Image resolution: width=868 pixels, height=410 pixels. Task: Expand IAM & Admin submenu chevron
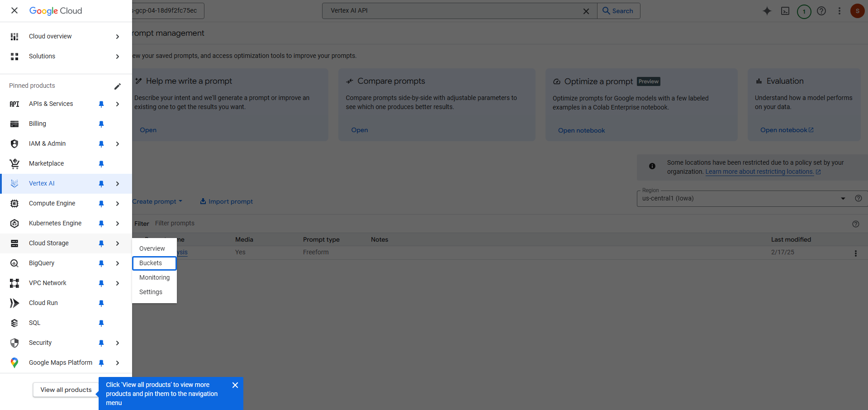(118, 144)
